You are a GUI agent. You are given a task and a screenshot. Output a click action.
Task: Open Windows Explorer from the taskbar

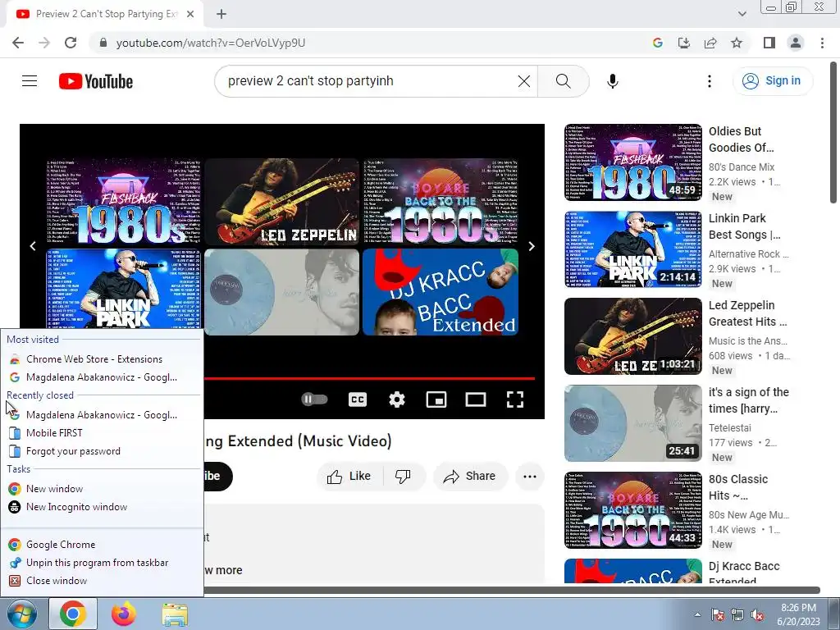pos(175,614)
